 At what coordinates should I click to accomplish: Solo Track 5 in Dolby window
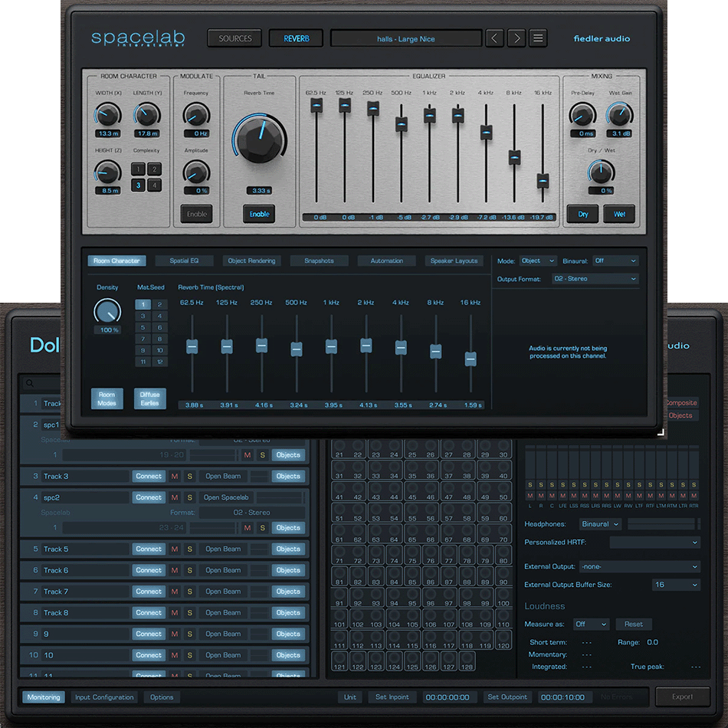click(x=189, y=549)
